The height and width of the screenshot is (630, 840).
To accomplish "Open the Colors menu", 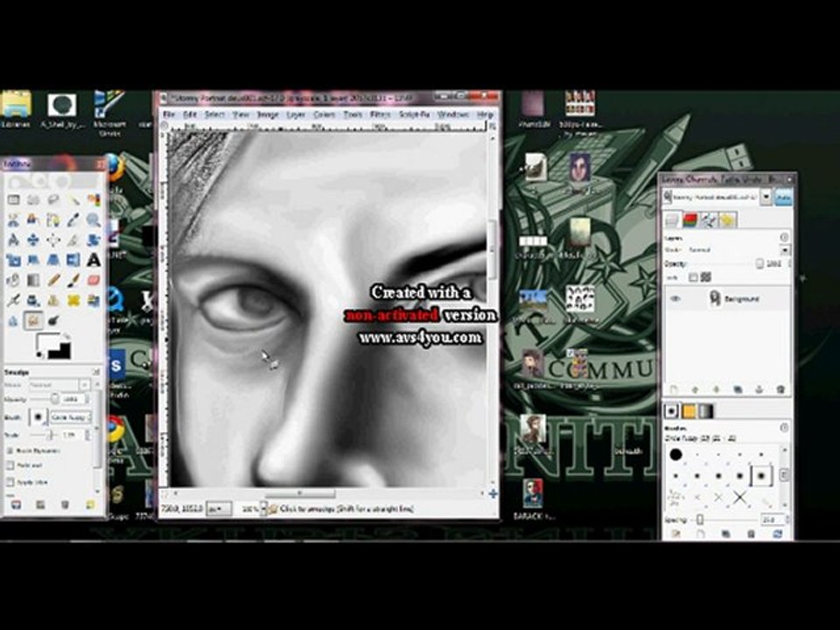I will pyautogui.click(x=324, y=115).
